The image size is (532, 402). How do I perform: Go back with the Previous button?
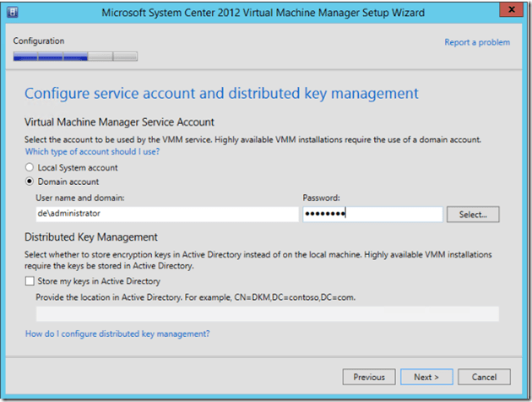pos(369,377)
